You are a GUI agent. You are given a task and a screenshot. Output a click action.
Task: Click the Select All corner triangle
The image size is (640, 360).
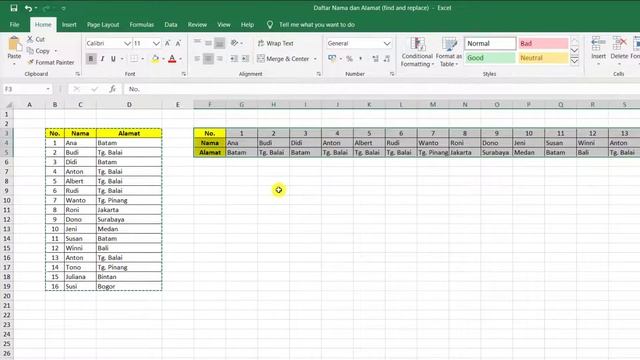click(x=9, y=105)
